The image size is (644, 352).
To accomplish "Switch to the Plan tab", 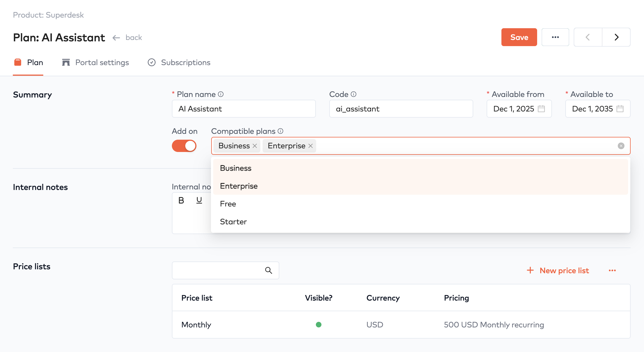I will pyautogui.click(x=28, y=62).
